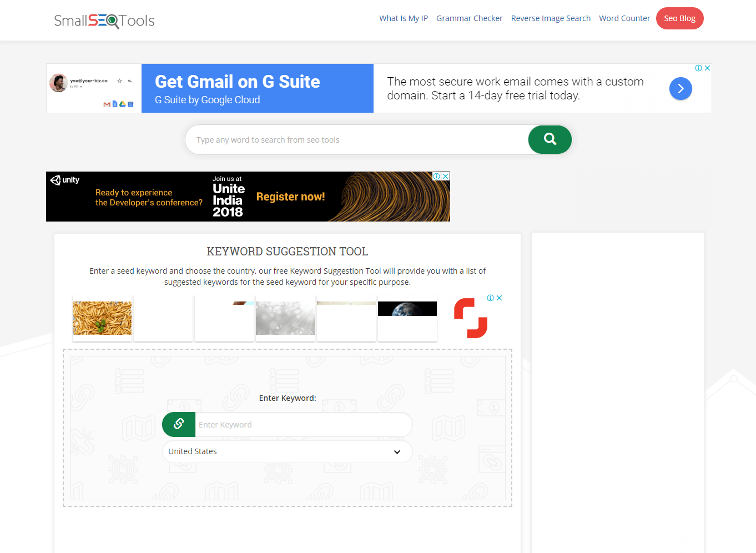Click Register now in the Unity ad
The height and width of the screenshot is (553, 756).
[x=290, y=196]
